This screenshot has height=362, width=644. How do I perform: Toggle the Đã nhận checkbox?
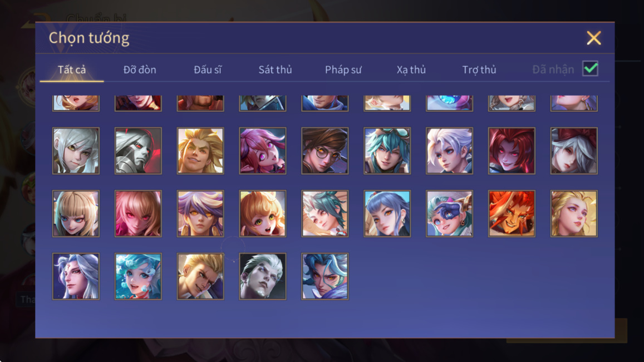click(x=590, y=68)
